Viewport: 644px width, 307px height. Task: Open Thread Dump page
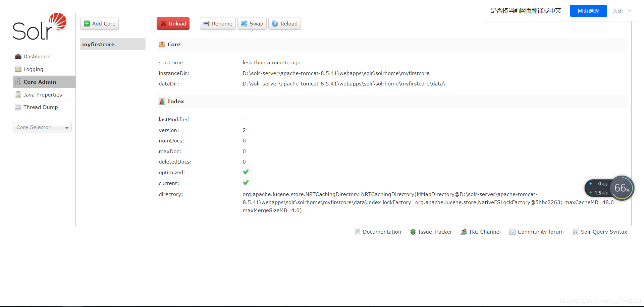tap(44, 107)
